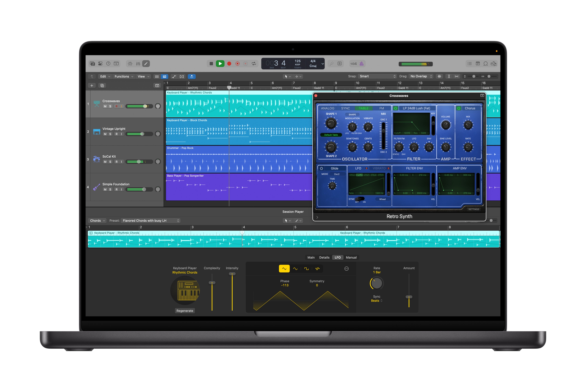Enable the Catch Playhead pin icon

(x=192, y=77)
